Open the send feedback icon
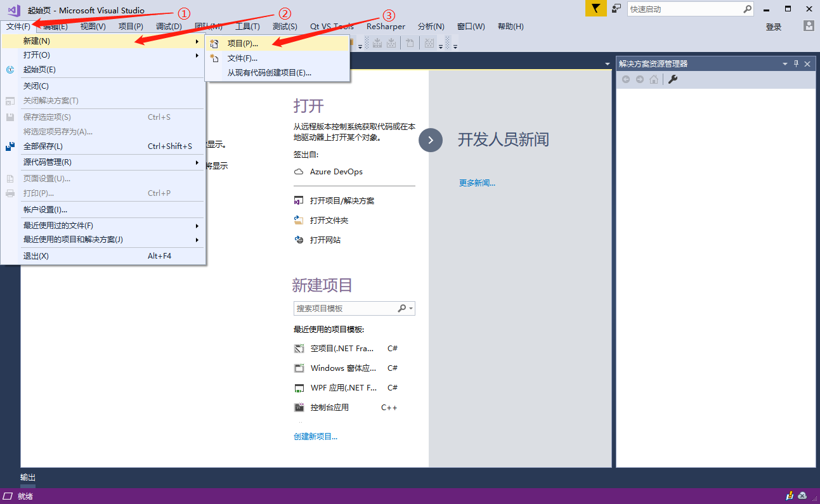Image resolution: width=820 pixels, height=504 pixels. point(616,8)
